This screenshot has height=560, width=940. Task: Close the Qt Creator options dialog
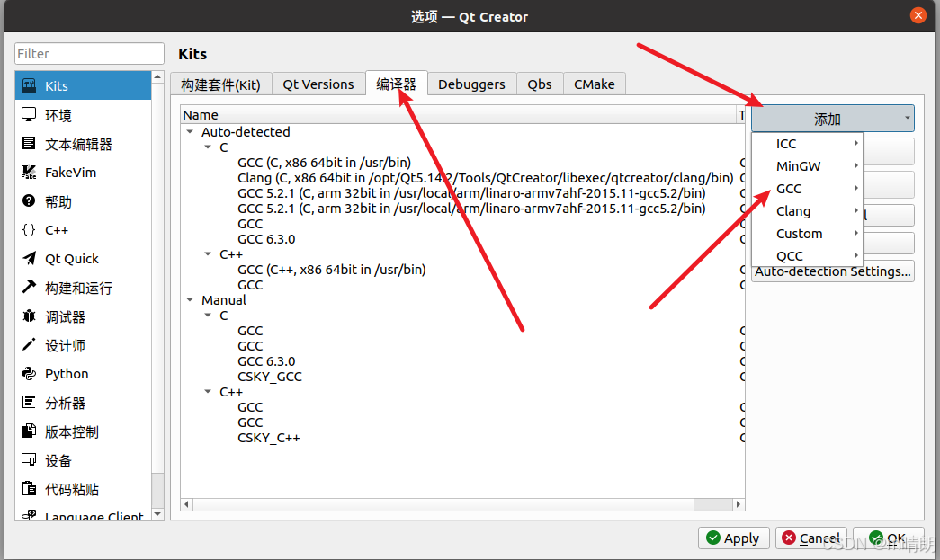tap(918, 15)
